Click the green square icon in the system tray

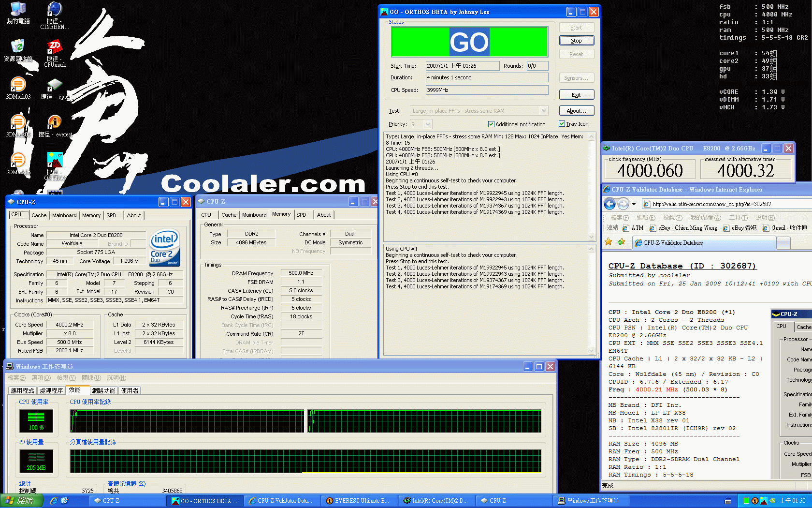click(746, 501)
